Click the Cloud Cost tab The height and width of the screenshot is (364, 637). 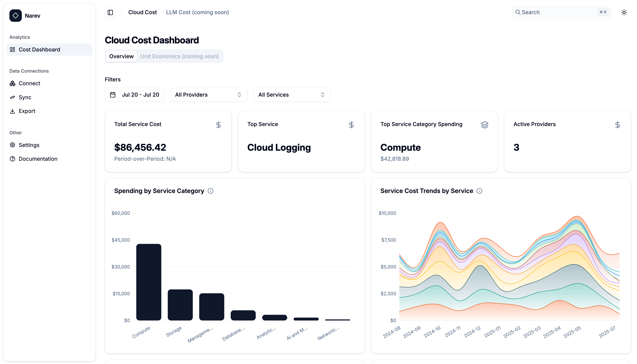[142, 12]
